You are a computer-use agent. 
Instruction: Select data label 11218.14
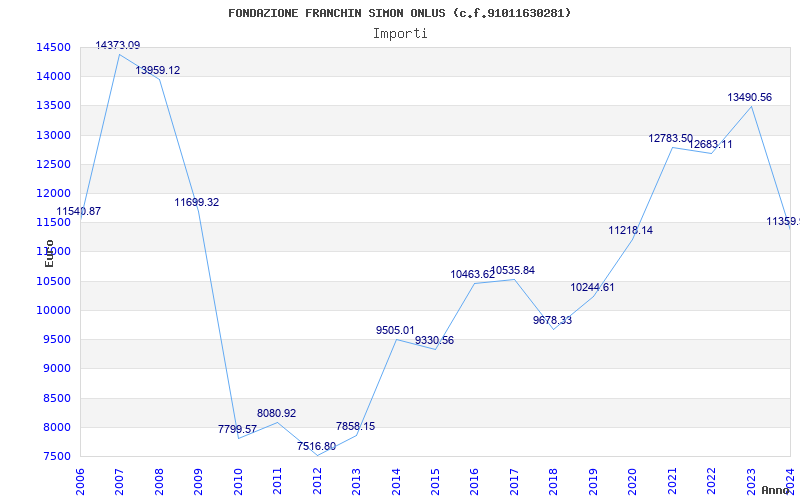[631, 231]
